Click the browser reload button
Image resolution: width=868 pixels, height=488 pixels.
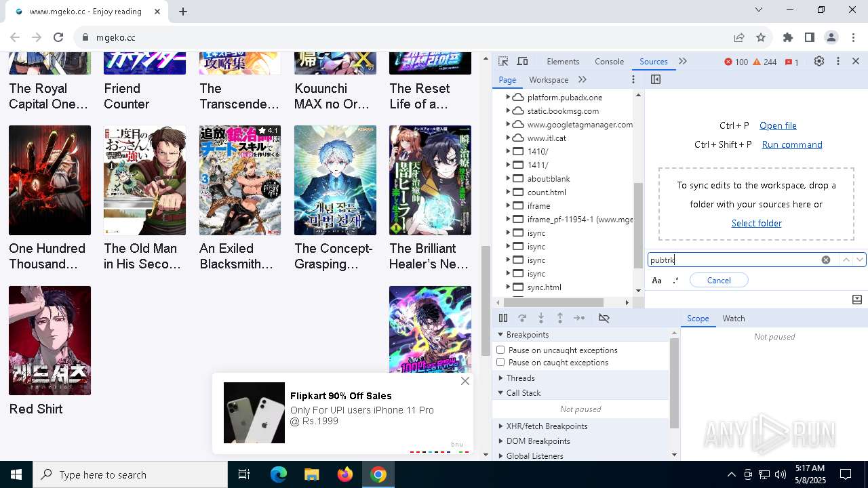tap(58, 37)
